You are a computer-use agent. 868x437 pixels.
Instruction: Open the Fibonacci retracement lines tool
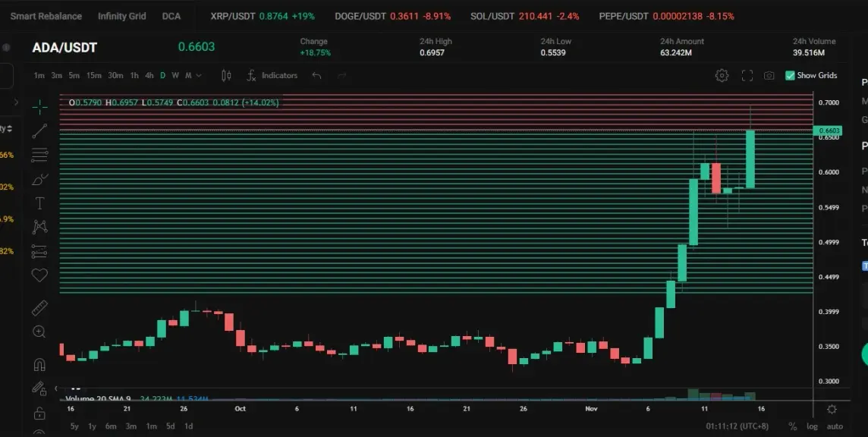[39, 155]
